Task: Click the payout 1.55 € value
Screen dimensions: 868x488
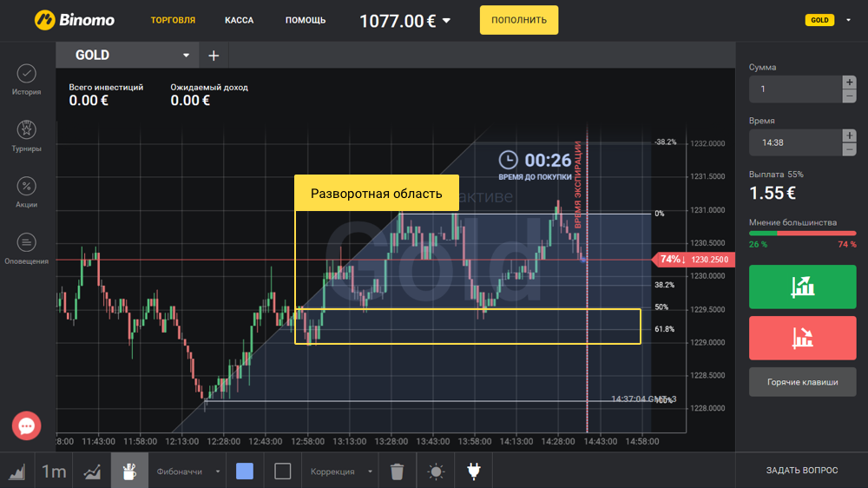Action: (x=773, y=193)
